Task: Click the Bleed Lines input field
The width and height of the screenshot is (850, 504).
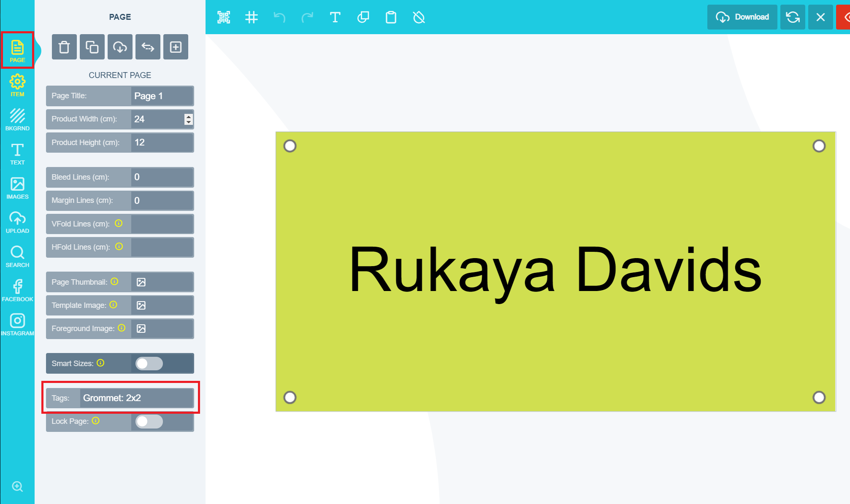Action: point(162,177)
